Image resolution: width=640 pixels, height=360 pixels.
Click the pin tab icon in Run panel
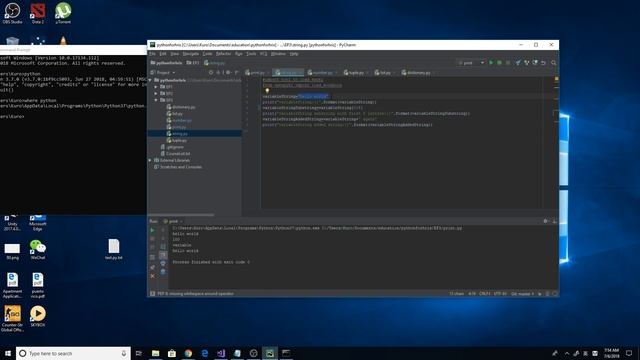tap(153, 267)
